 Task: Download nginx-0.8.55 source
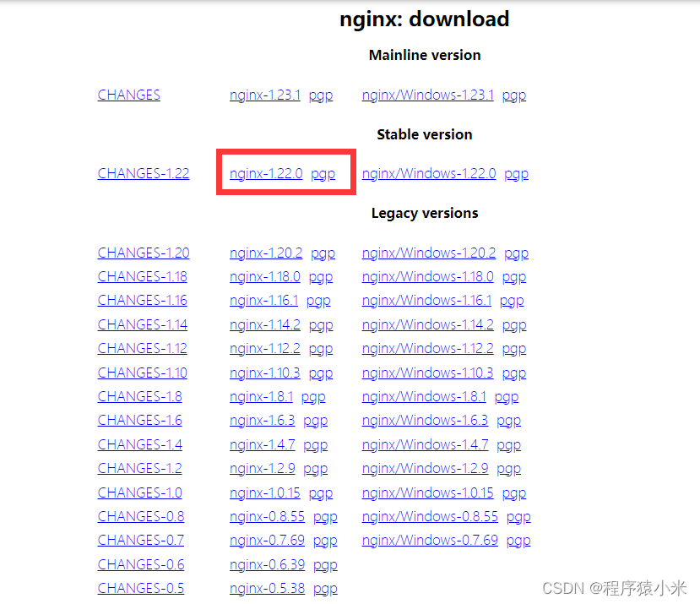(x=267, y=517)
